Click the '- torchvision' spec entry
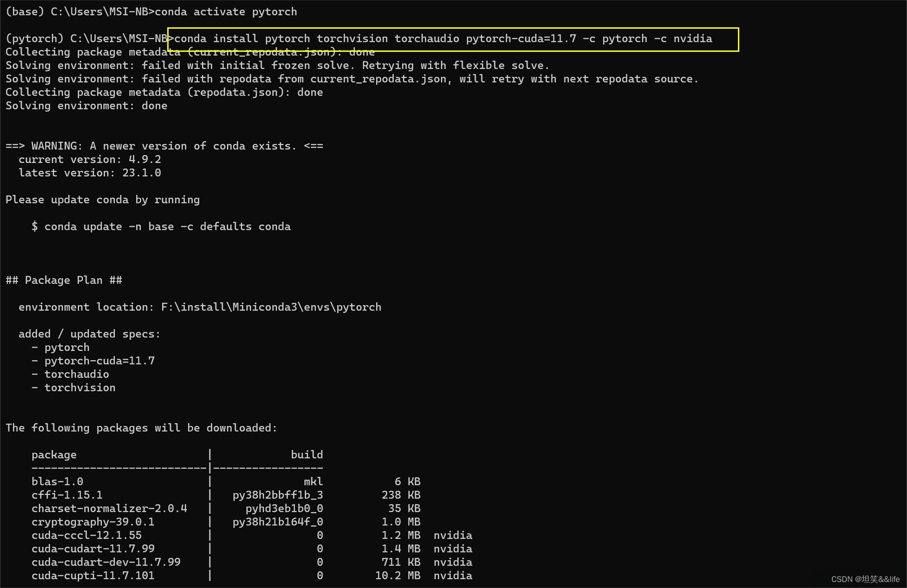 pyautogui.click(x=74, y=388)
